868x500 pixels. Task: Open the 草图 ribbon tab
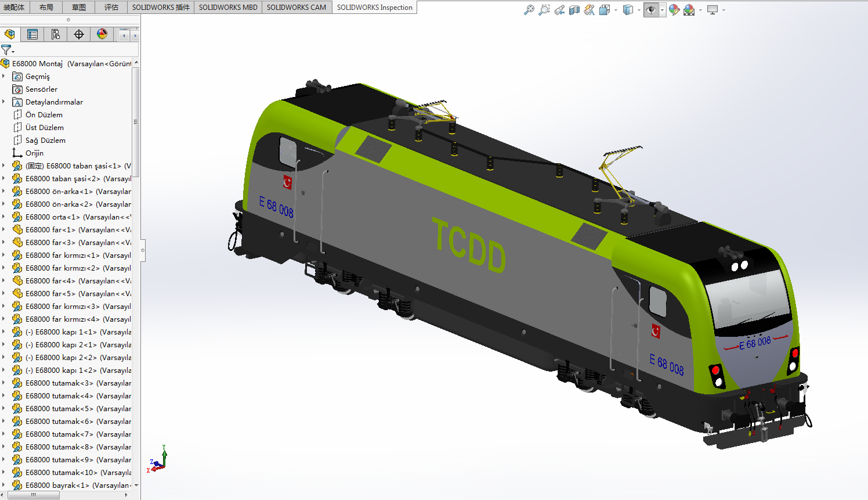pyautogui.click(x=79, y=7)
